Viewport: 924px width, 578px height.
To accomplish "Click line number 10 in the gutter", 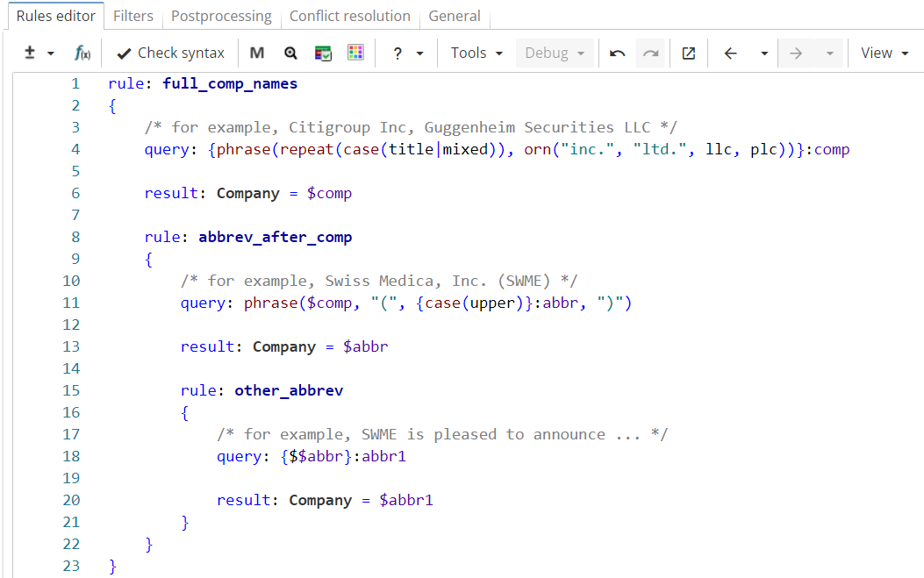I will pyautogui.click(x=71, y=280).
